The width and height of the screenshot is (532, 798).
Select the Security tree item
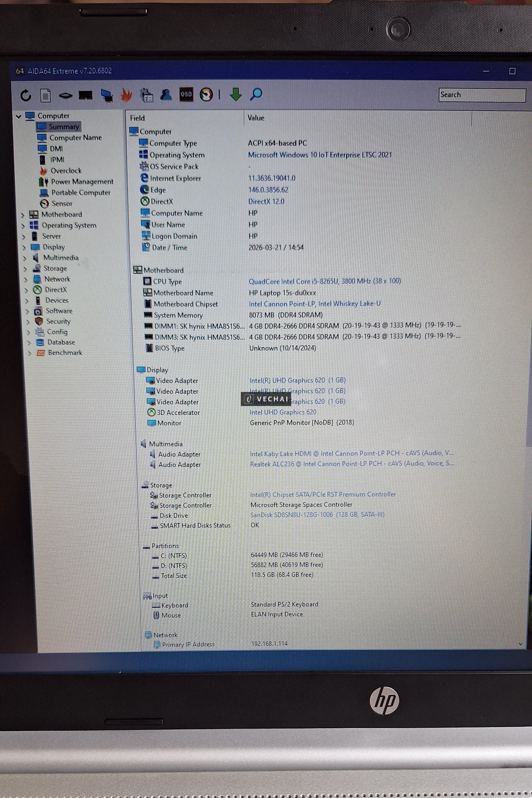58,321
